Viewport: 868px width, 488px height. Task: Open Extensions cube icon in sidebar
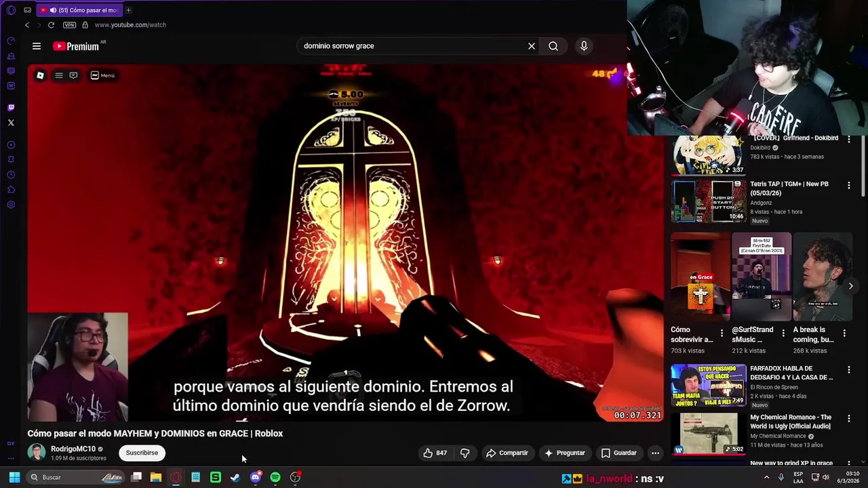[x=11, y=190]
